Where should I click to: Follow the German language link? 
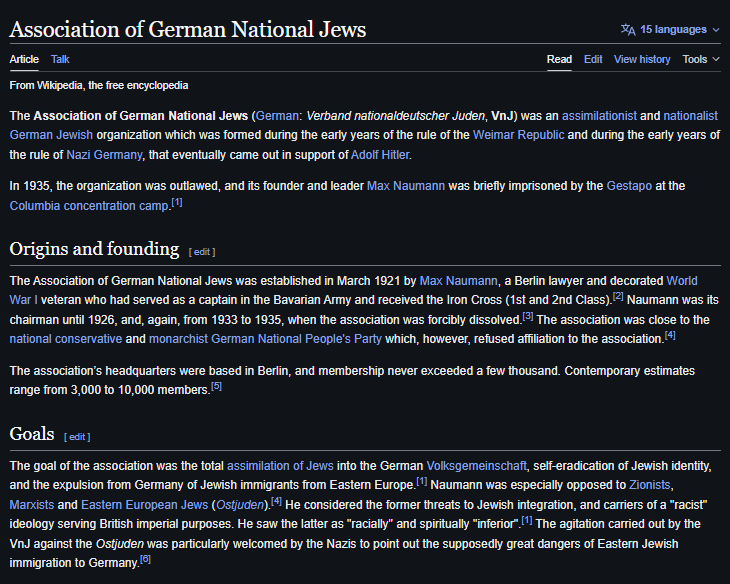277,115
